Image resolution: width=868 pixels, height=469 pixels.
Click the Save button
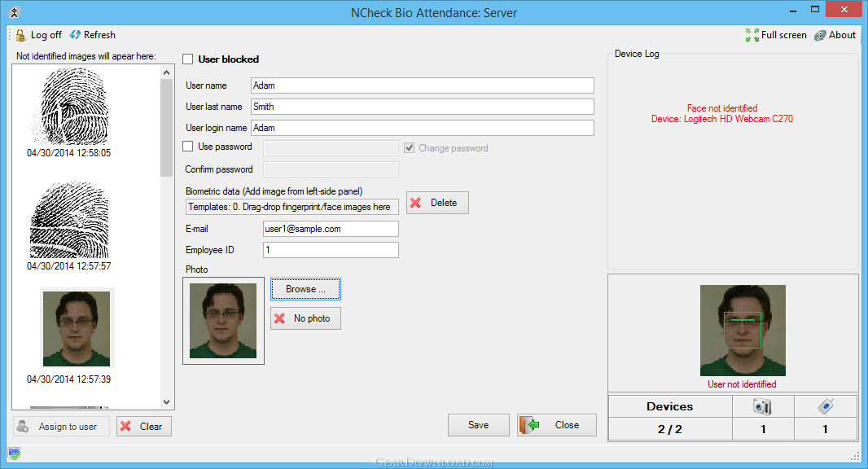(478, 425)
